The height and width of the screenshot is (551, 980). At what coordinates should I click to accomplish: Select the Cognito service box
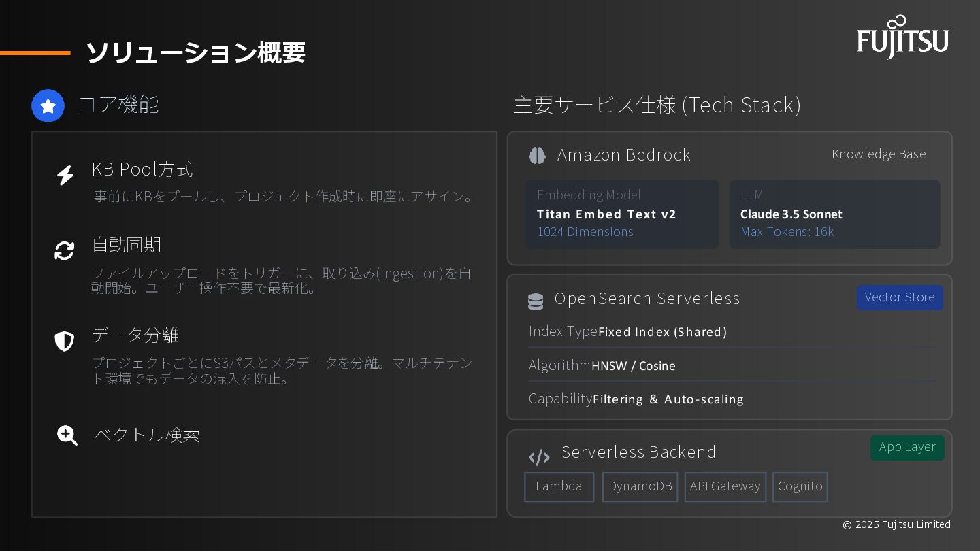tap(800, 486)
